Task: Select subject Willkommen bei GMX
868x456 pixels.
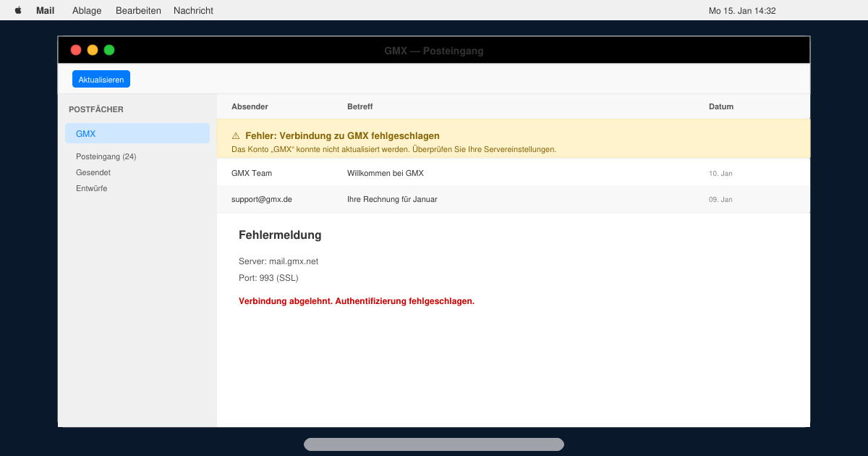Action: pos(386,173)
